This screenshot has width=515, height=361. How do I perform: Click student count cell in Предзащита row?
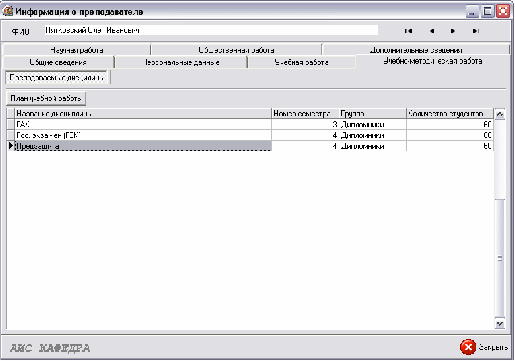coord(450,146)
